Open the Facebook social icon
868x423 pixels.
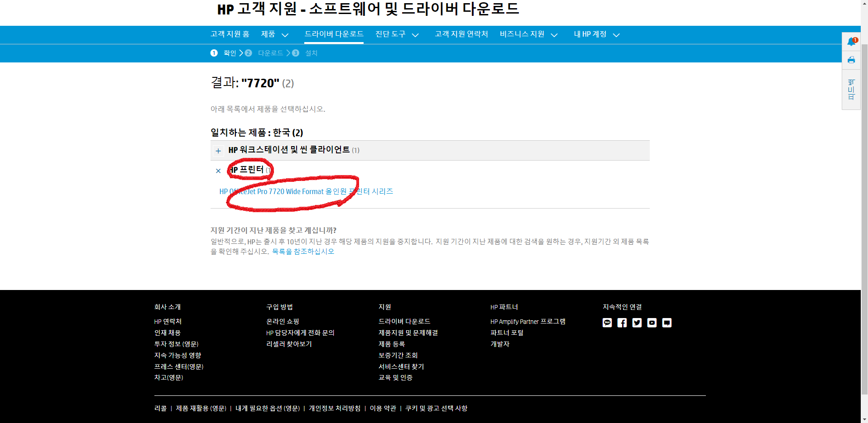pos(622,323)
